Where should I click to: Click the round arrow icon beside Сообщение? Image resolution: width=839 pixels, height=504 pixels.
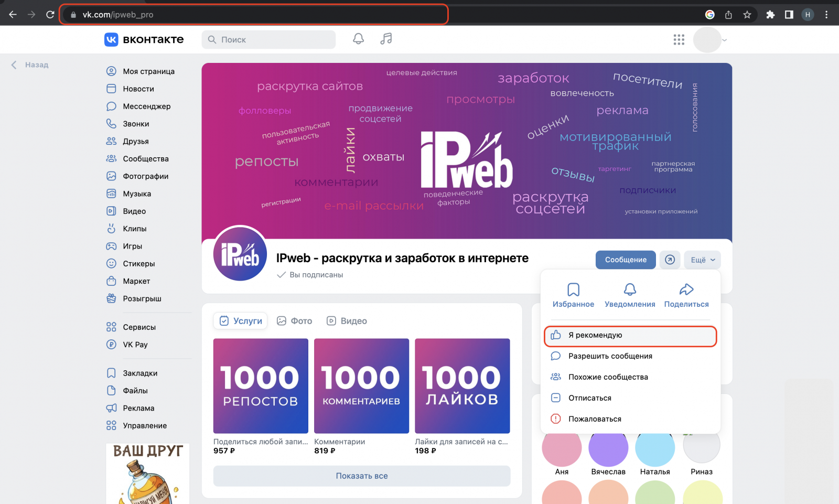point(670,260)
